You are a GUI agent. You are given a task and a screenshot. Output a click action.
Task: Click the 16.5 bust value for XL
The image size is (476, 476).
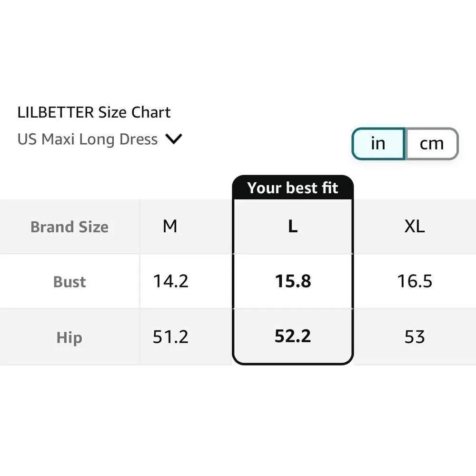click(415, 281)
